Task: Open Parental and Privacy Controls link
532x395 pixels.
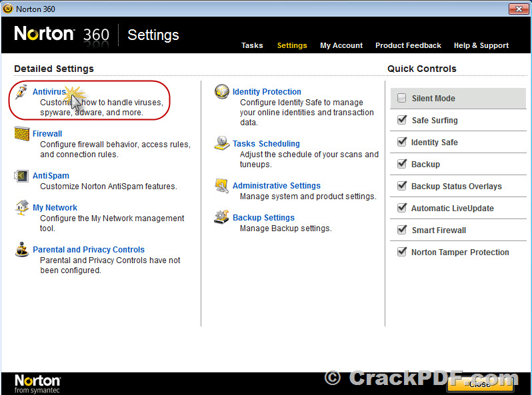Action: click(89, 250)
